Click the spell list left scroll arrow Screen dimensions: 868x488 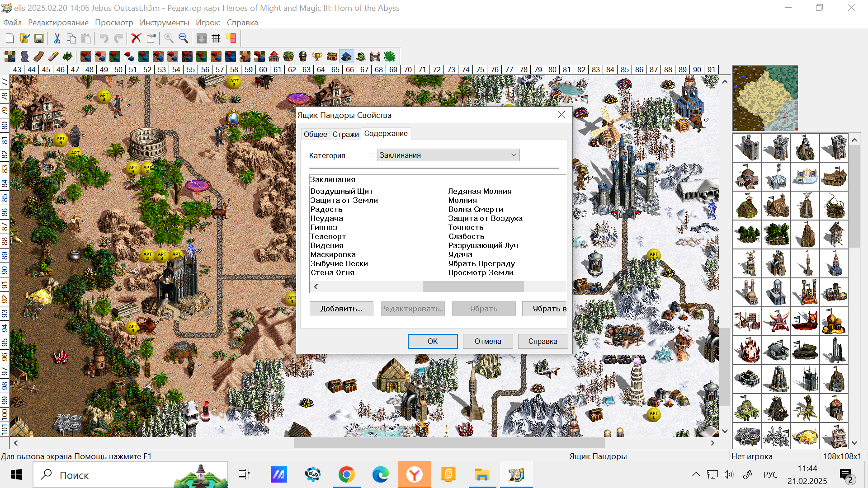(316, 286)
